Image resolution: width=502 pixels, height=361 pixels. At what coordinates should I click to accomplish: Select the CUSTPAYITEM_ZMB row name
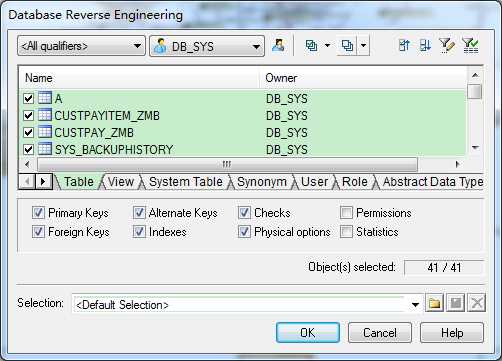tap(107, 116)
